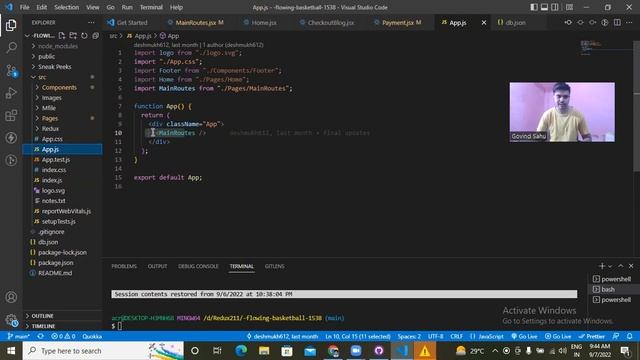
Task: Collapse all folders in Explorer
Action: click(96, 36)
